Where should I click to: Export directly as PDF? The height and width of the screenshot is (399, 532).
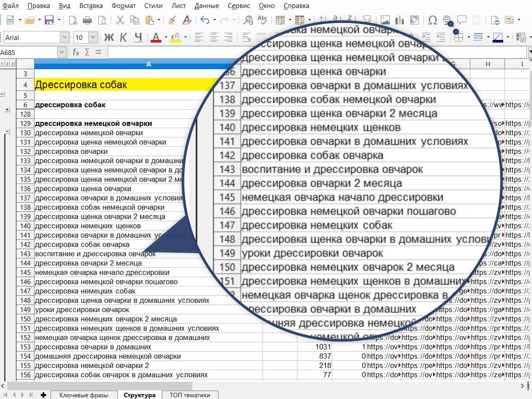click(x=73, y=20)
